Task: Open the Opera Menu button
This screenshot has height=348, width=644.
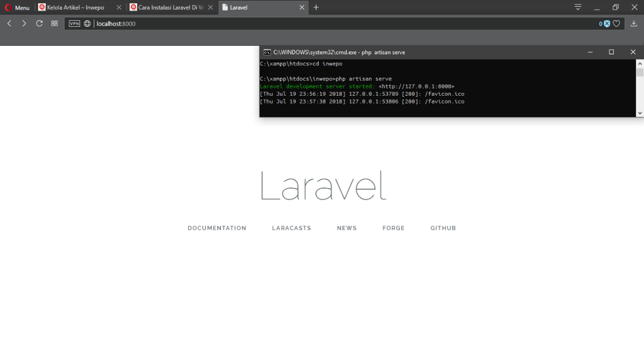Action: click(17, 7)
